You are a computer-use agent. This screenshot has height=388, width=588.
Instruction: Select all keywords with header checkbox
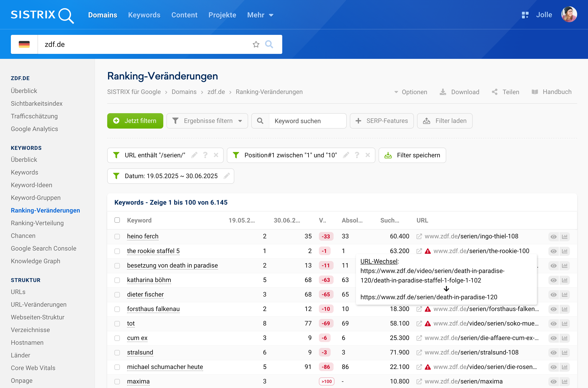(117, 220)
